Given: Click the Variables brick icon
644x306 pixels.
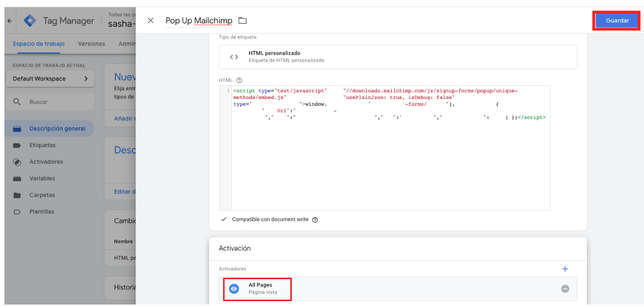Looking at the screenshot, I should click(x=17, y=179).
